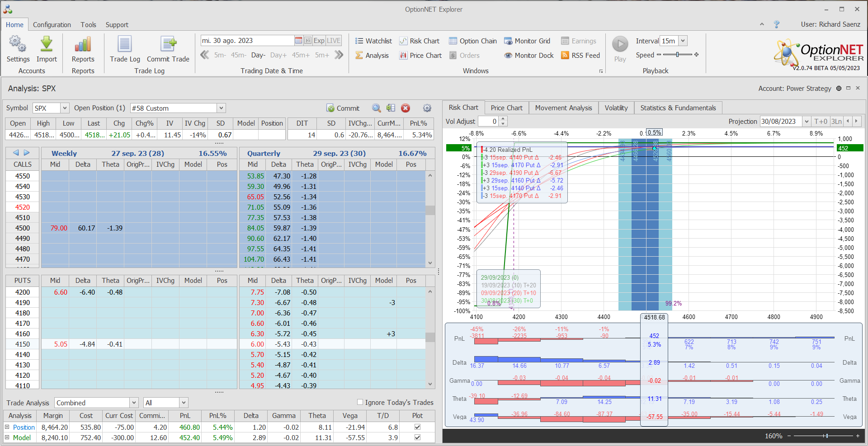Click the Commit Trade icon
The image size is (868, 446).
(168, 45)
